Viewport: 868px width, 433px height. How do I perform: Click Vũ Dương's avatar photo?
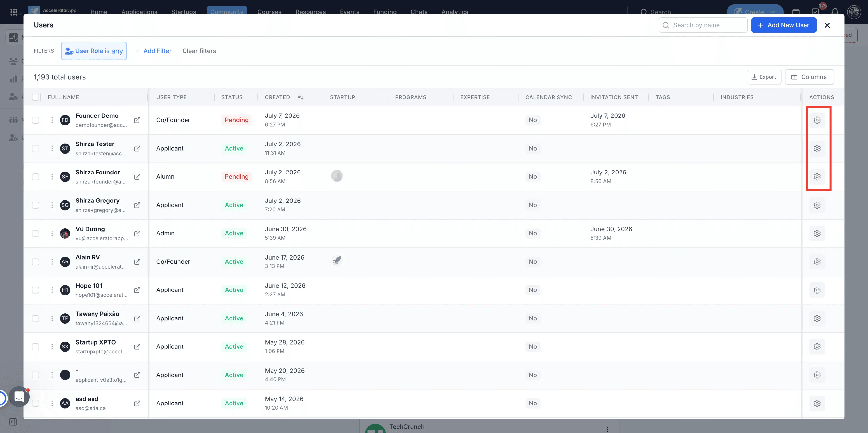[65, 233]
